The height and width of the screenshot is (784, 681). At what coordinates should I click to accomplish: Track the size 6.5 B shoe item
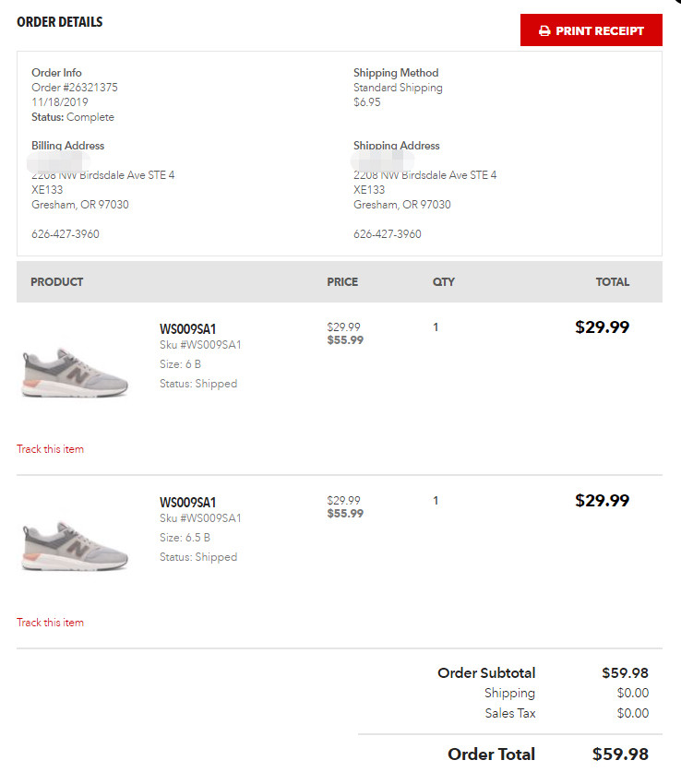pos(50,623)
